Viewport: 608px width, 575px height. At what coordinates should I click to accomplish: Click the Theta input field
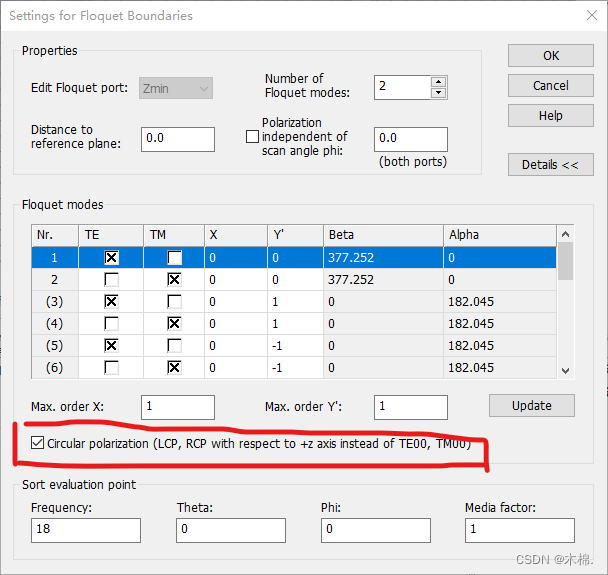pos(231,530)
